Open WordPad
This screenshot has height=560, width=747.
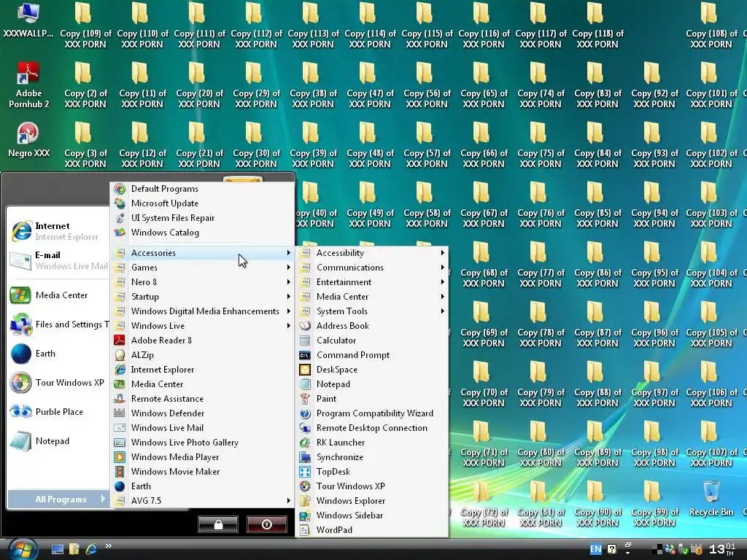tap(371, 530)
